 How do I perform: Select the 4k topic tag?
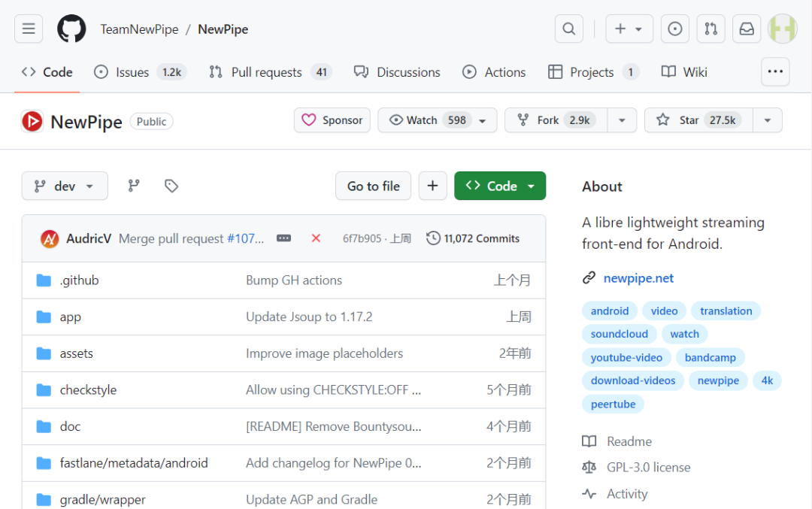(767, 380)
